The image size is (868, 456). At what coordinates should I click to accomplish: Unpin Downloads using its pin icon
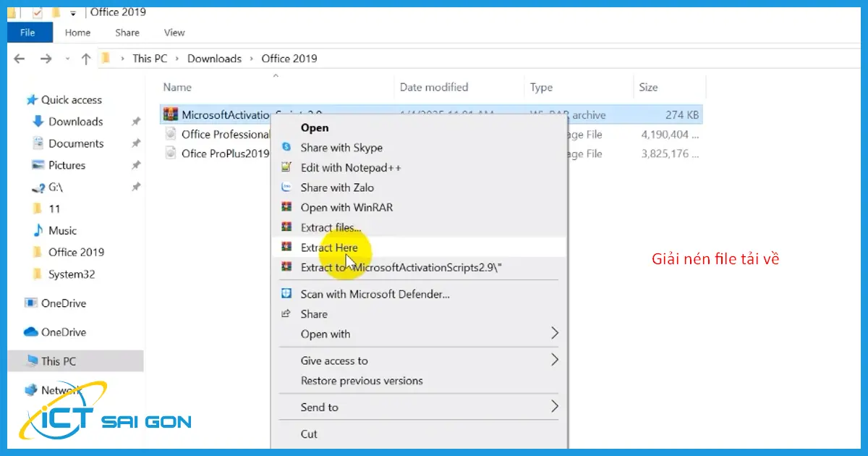[135, 122]
